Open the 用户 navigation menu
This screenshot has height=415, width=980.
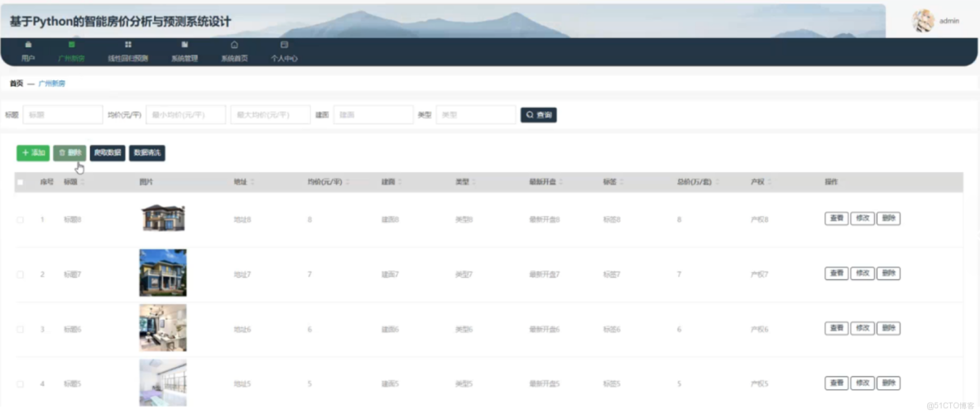click(x=27, y=52)
